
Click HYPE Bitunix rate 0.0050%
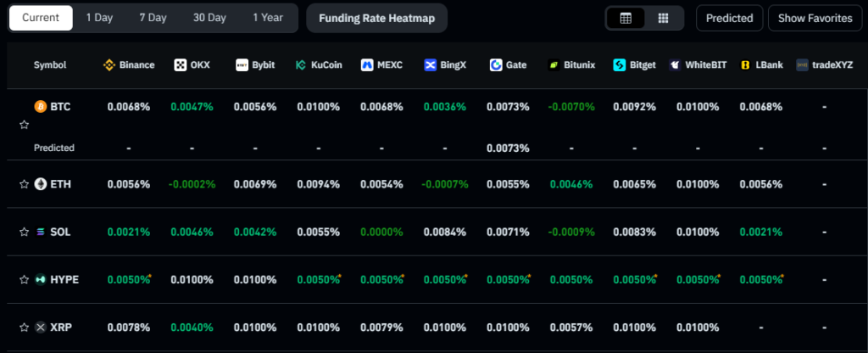[x=571, y=279]
